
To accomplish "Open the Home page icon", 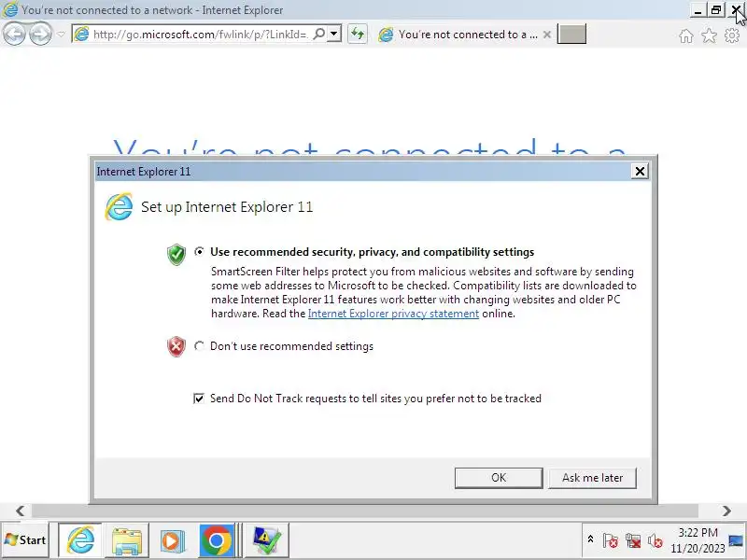I will click(x=686, y=35).
